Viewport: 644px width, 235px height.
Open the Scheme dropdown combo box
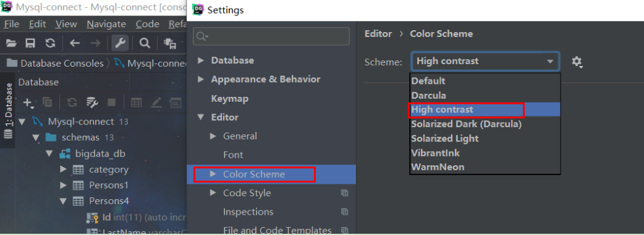tap(485, 62)
